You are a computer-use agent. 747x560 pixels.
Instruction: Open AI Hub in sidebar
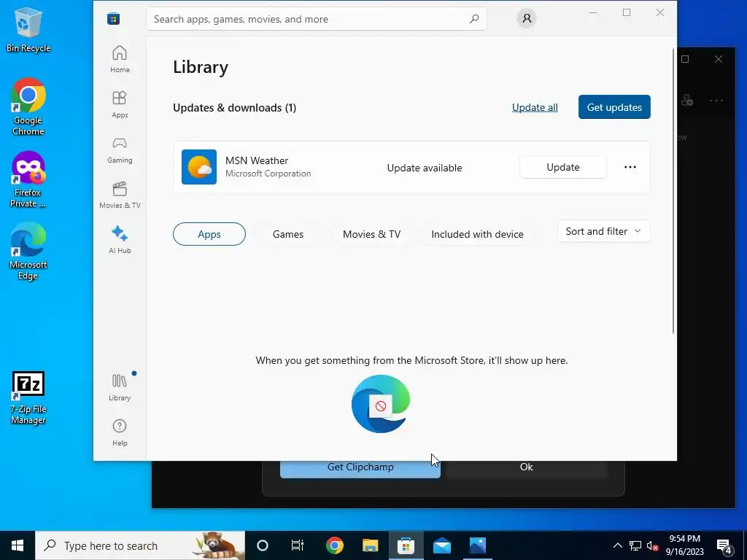(x=120, y=241)
